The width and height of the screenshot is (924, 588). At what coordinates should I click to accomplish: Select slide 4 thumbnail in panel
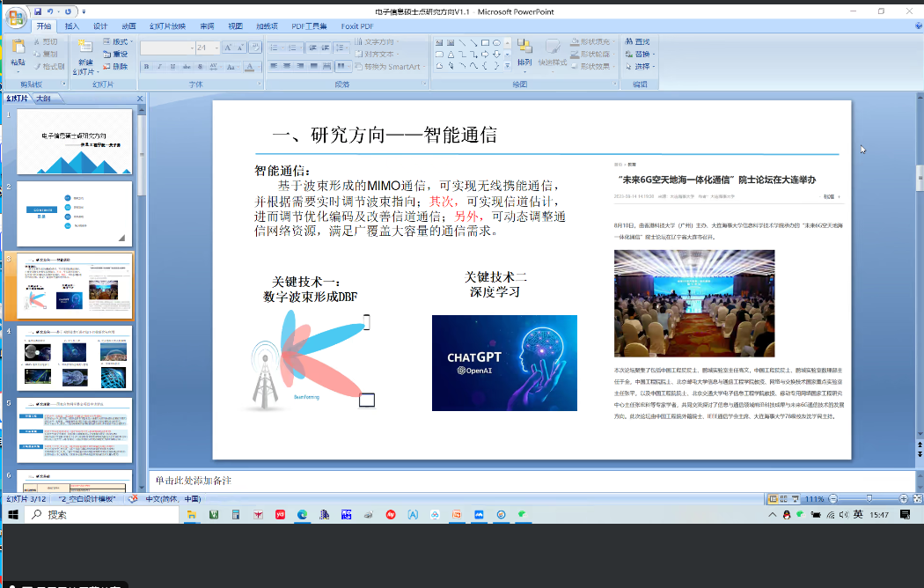tap(75, 357)
